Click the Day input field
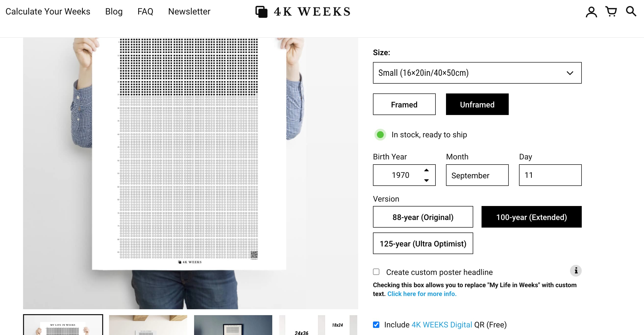644x335 pixels. click(550, 175)
